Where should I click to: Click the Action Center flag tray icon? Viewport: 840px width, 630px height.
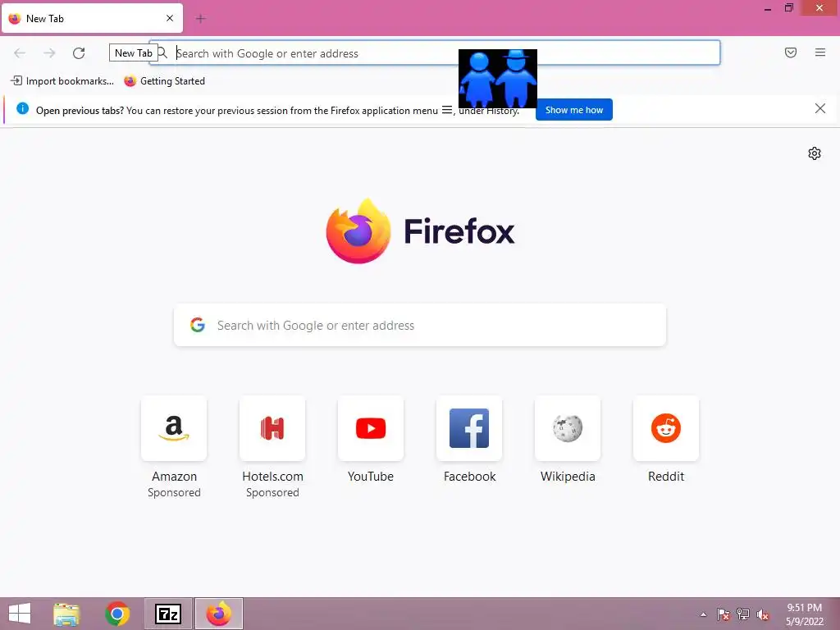click(x=724, y=614)
